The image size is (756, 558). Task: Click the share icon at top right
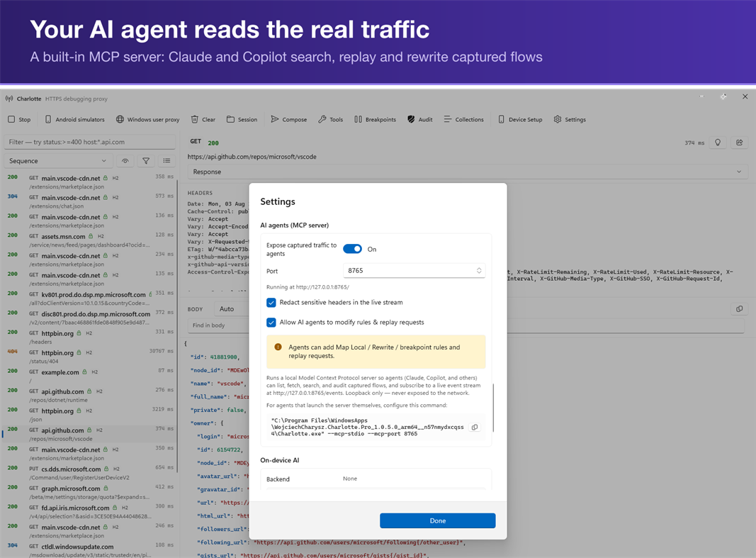740,143
